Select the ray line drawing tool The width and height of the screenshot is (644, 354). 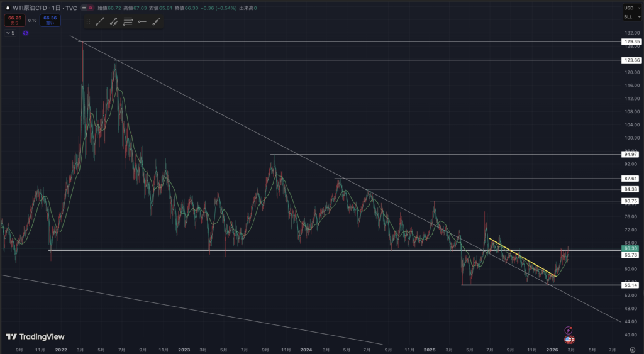114,21
